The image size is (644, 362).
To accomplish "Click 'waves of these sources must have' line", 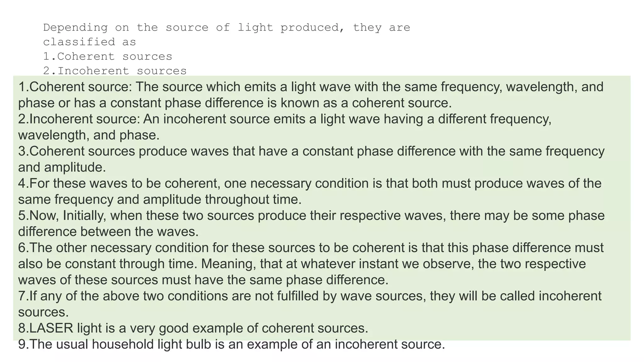I will 203,280.
